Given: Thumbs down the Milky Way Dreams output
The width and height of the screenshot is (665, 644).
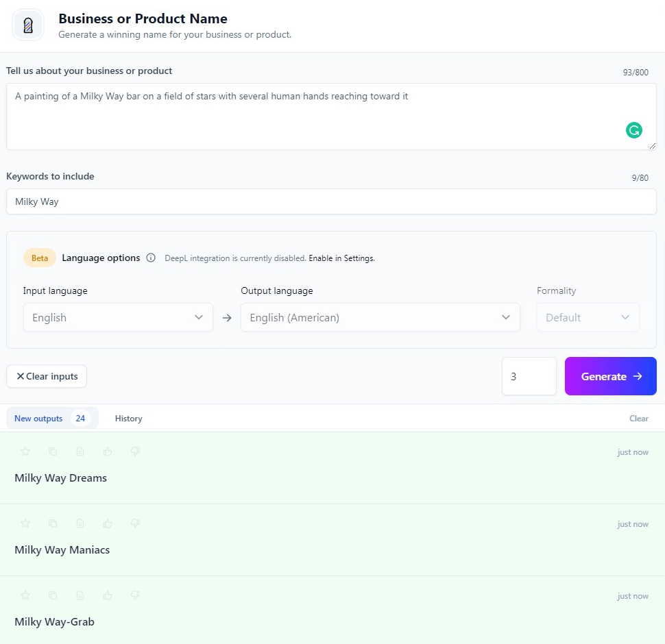Looking at the screenshot, I should pyautogui.click(x=135, y=451).
